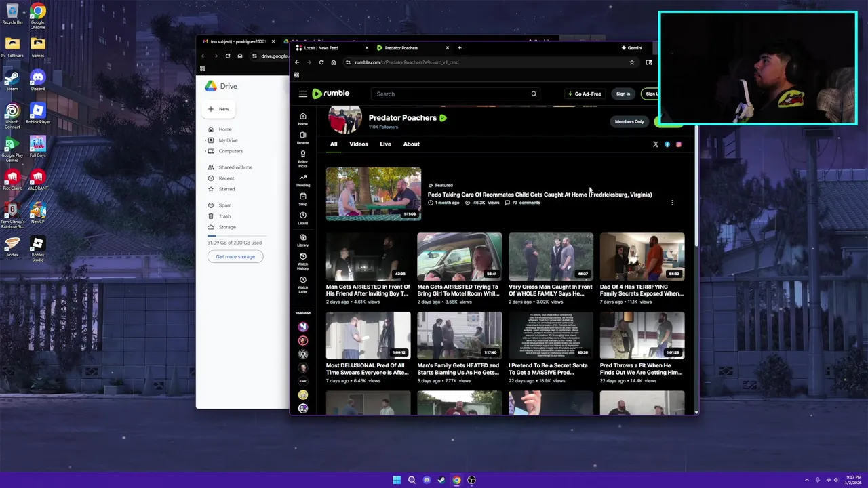Screen dimensions: 868x488
Task: Open Shared with me in Drive
Action: click(235, 167)
